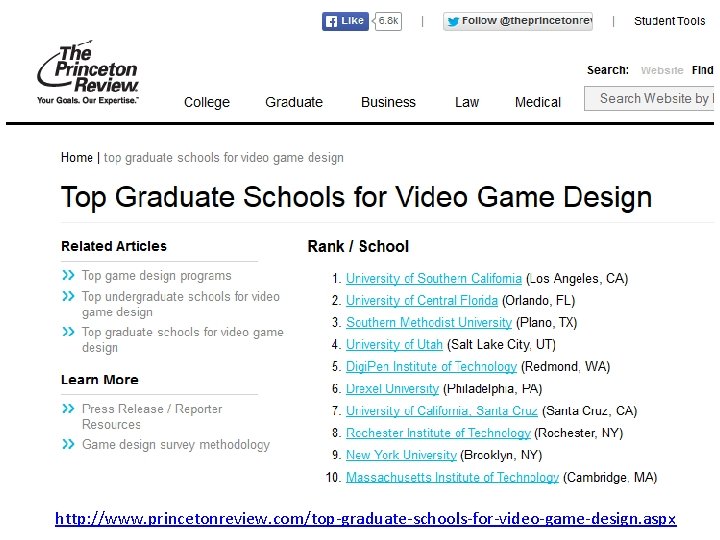
Task: Click the Facebook Like button
Action: (x=345, y=21)
